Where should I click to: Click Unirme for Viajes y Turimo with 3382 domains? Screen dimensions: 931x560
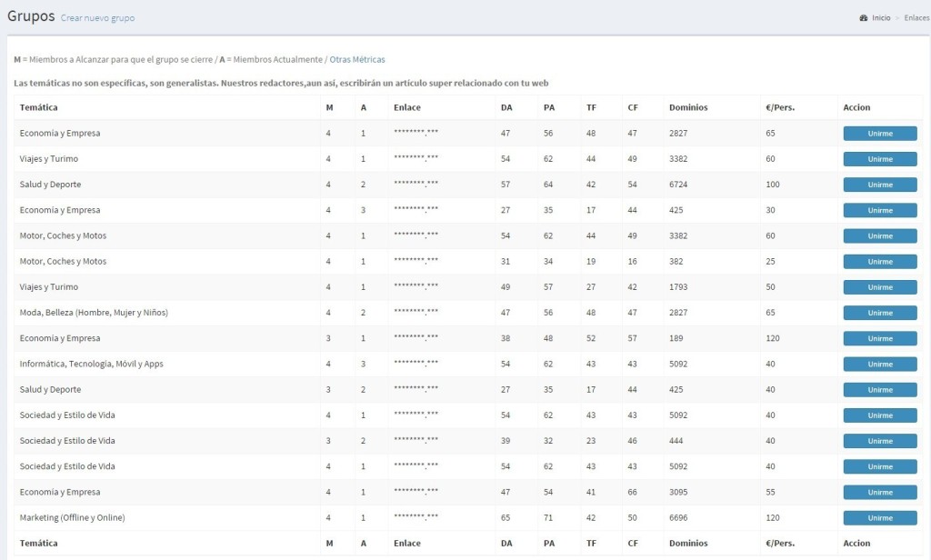pos(880,159)
